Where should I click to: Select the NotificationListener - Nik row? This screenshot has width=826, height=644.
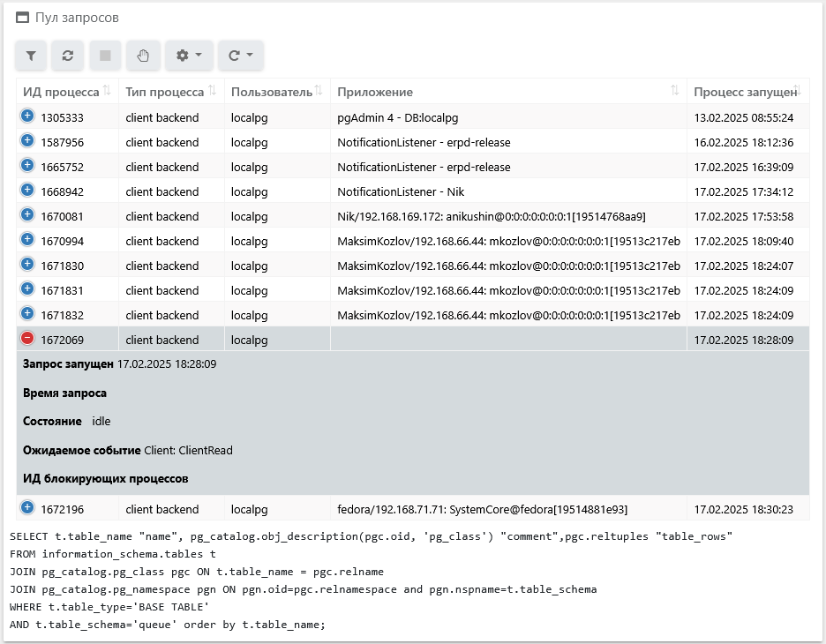pyautogui.click(x=401, y=191)
